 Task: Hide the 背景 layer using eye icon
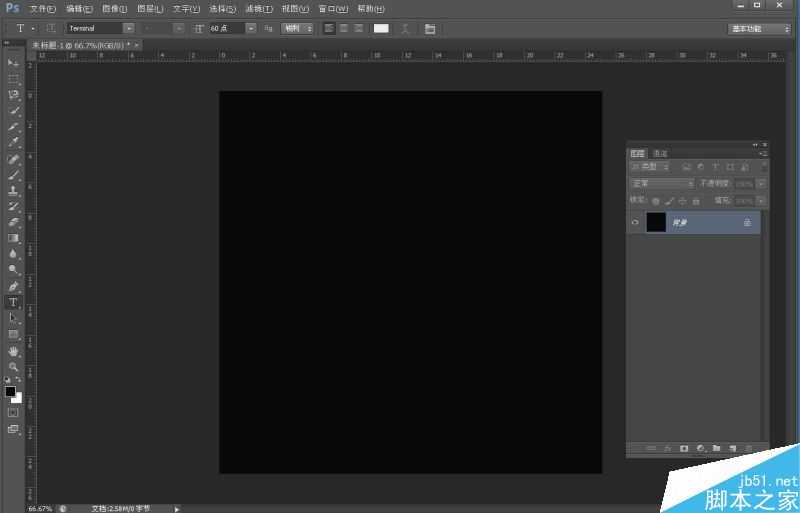635,222
